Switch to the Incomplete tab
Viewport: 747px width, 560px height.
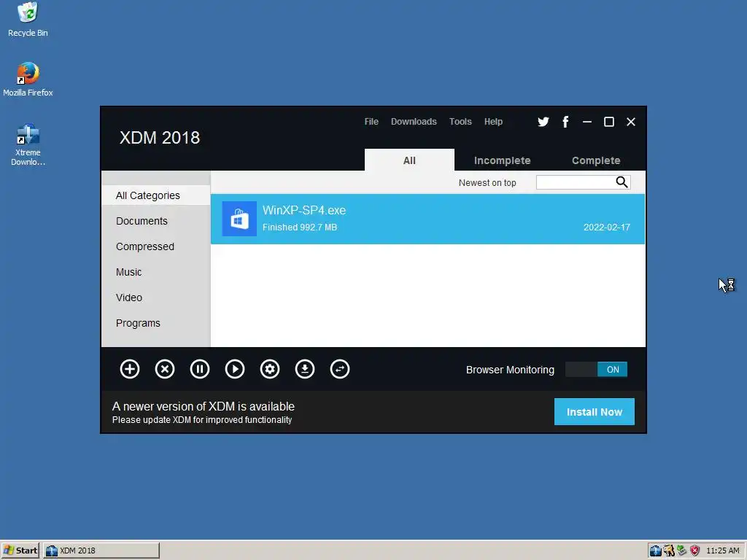pyautogui.click(x=502, y=160)
